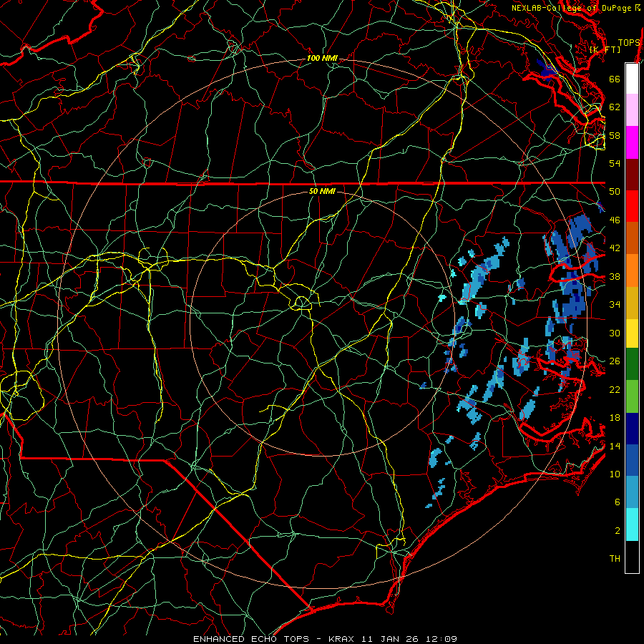
Task: Click the '100 NMI' range ring label
Action: click(322, 59)
